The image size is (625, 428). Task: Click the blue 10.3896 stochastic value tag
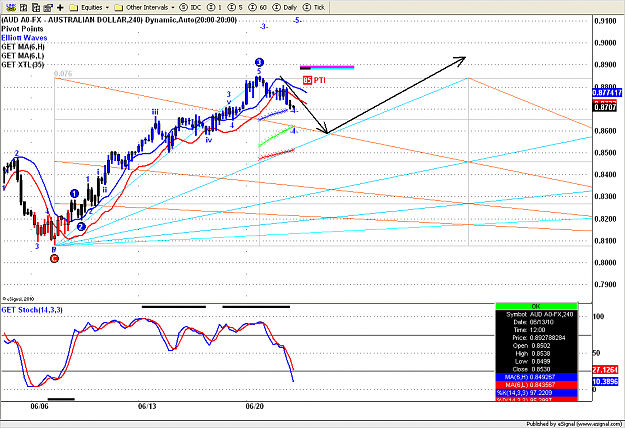tap(605, 381)
